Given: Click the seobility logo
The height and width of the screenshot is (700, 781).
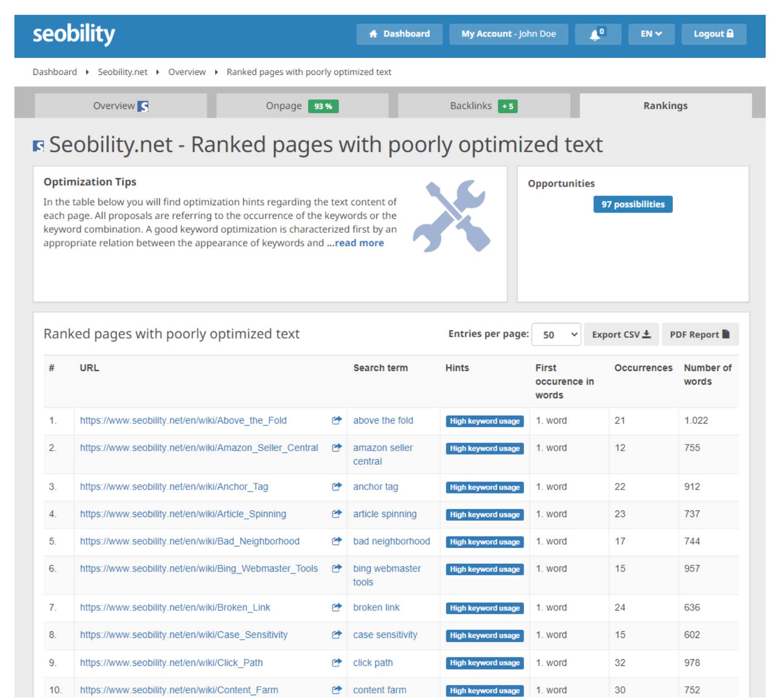Looking at the screenshot, I should pos(74,34).
